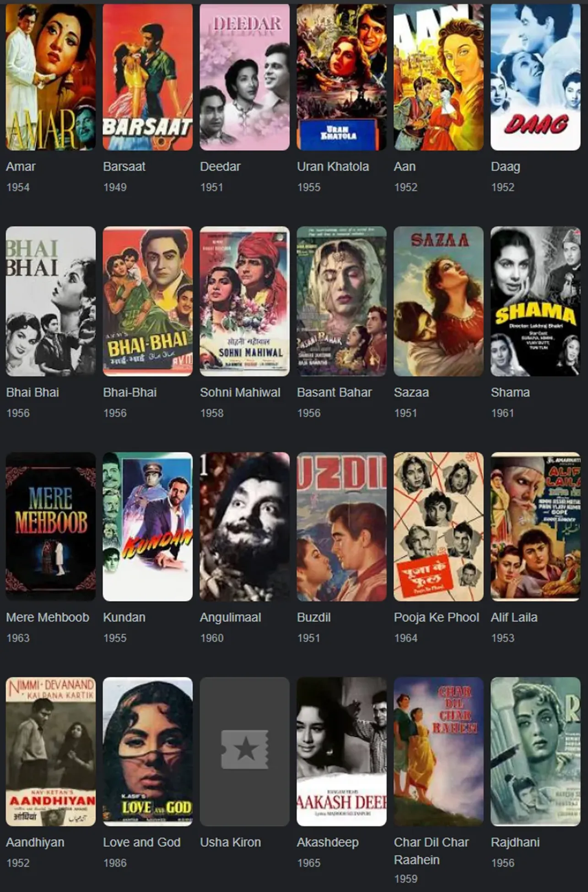The width and height of the screenshot is (588, 892).
Task: Click the Alif Laila title link
Action: click(514, 617)
